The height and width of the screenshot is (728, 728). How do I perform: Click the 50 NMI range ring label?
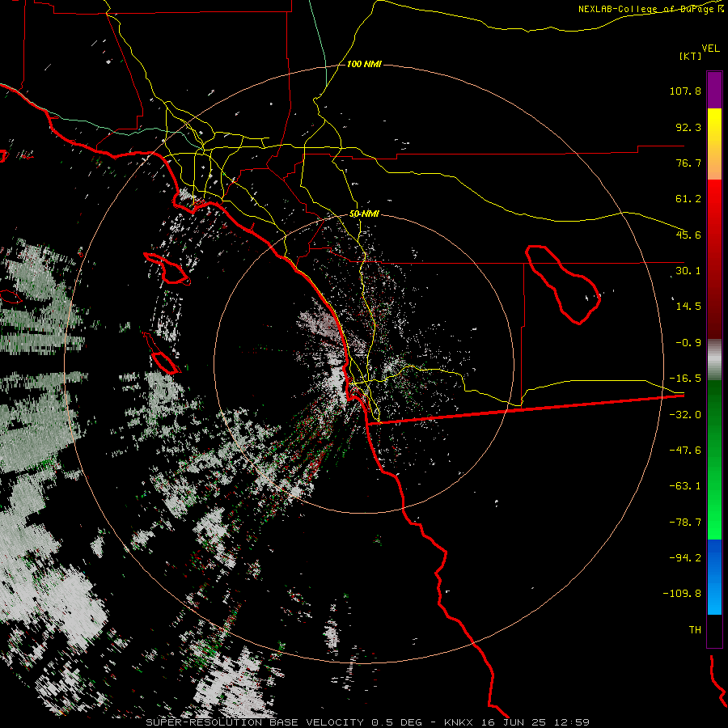364,214
